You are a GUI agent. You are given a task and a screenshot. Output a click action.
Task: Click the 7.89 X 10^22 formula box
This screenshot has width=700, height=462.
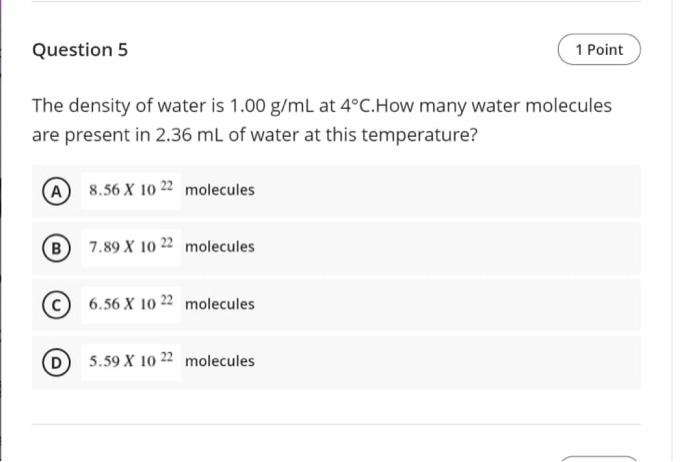pyautogui.click(x=131, y=247)
